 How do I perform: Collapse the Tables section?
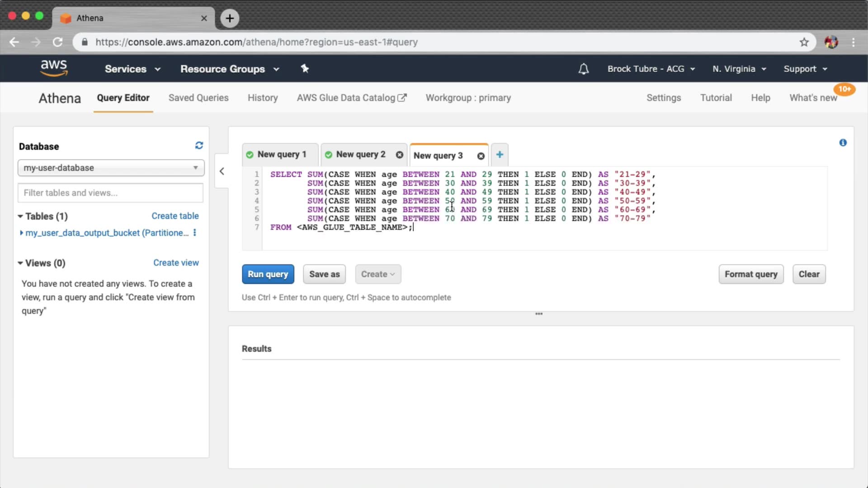[20, 216]
